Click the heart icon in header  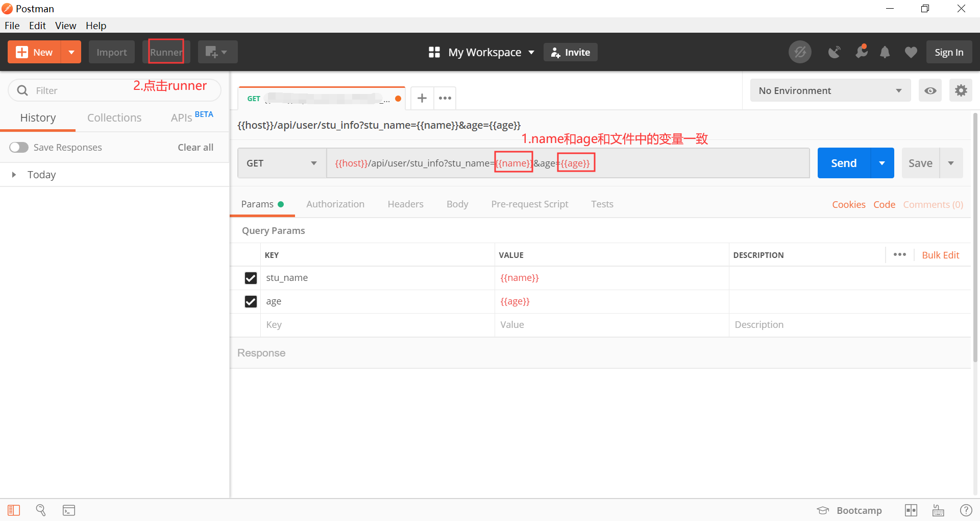[911, 52]
